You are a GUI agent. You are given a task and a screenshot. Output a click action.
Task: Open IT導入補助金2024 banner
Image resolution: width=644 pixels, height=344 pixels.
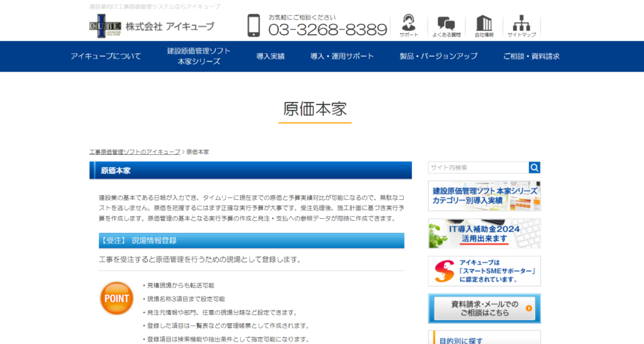[x=484, y=233]
